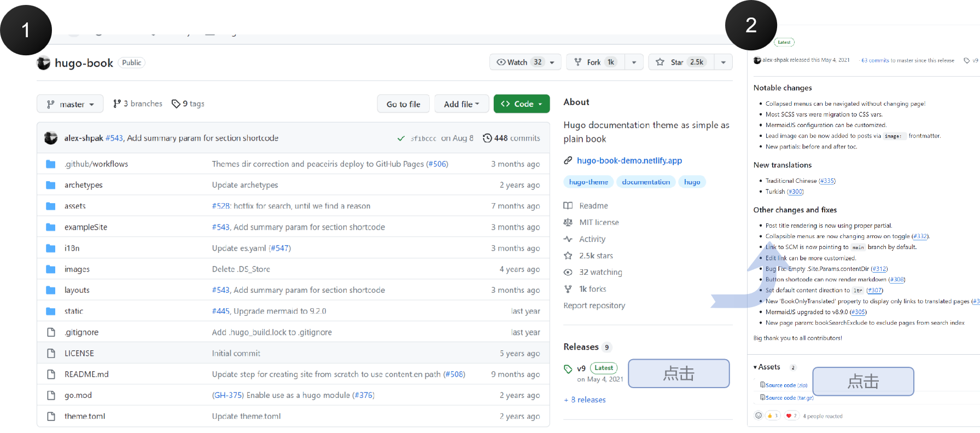Click the scales icon beside MIT license
This screenshot has height=433, width=980.
tap(568, 222)
